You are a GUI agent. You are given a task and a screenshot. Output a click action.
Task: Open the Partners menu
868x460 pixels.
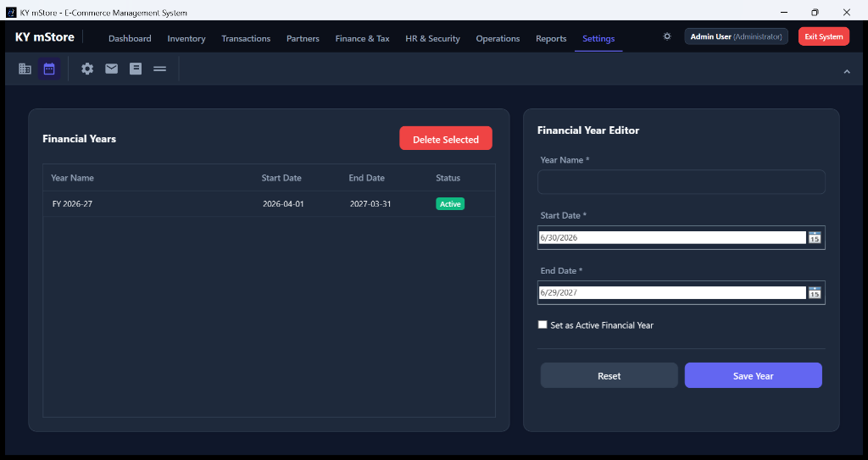tap(303, 38)
